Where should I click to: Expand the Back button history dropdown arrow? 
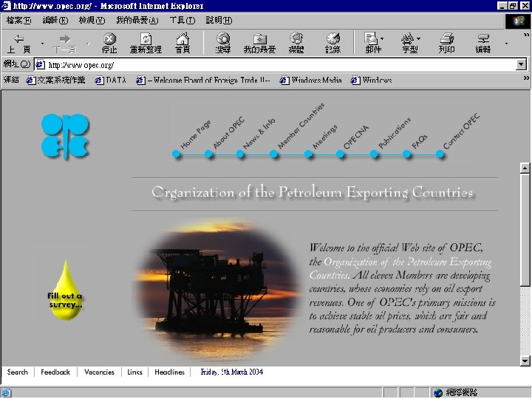click(42, 44)
